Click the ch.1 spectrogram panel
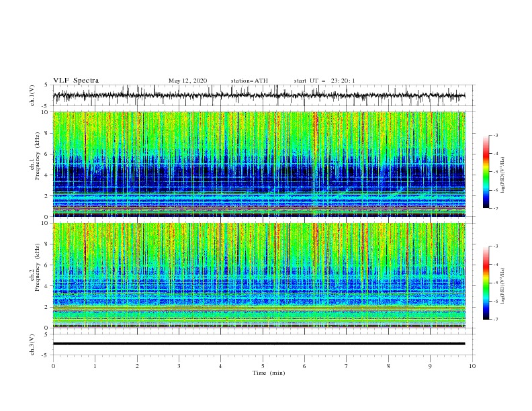The height and width of the screenshot is (411, 532). coord(259,164)
